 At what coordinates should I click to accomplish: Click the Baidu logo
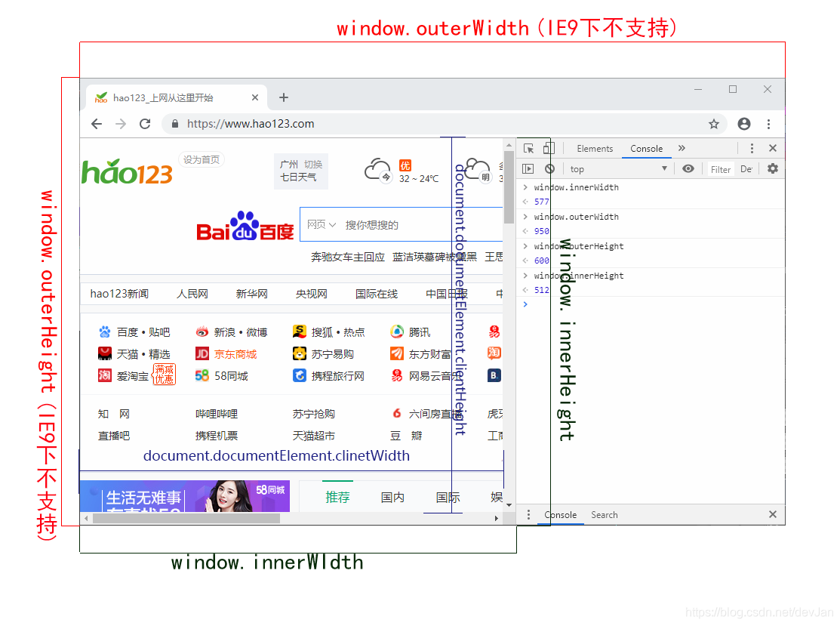coord(245,227)
